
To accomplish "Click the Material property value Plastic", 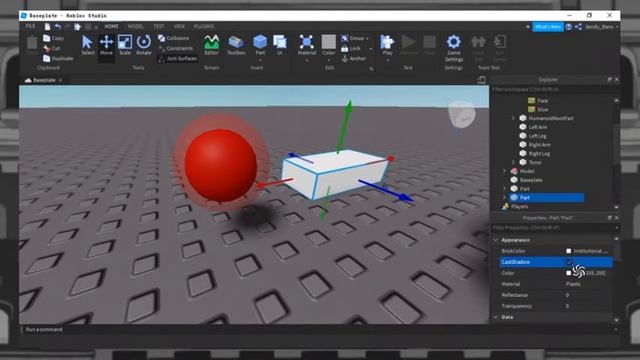I will coord(573,284).
